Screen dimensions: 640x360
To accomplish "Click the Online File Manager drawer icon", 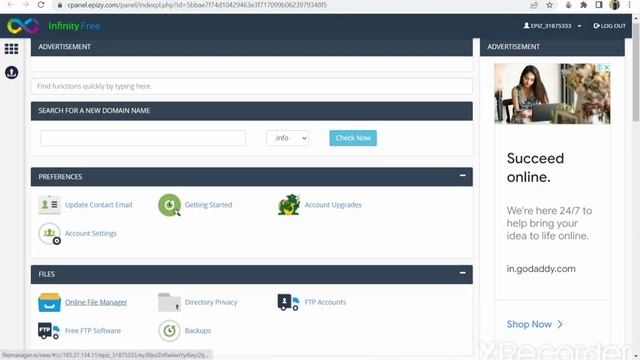I will (x=49, y=302).
